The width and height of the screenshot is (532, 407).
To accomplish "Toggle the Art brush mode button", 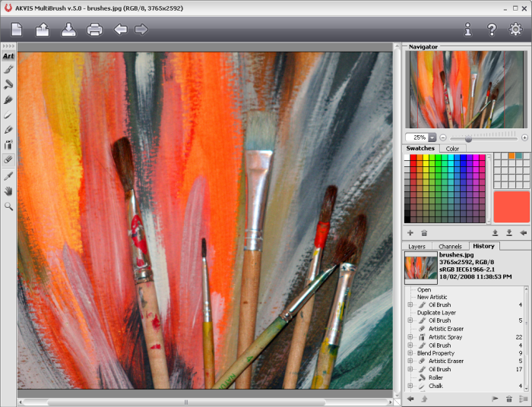I will (8, 56).
